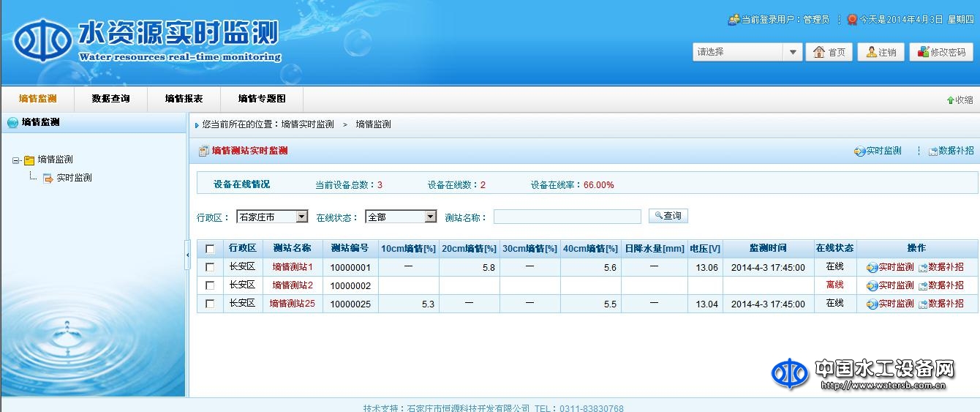Open 修改密码 change password button
This screenshot has height=412, width=980.
tap(941, 52)
